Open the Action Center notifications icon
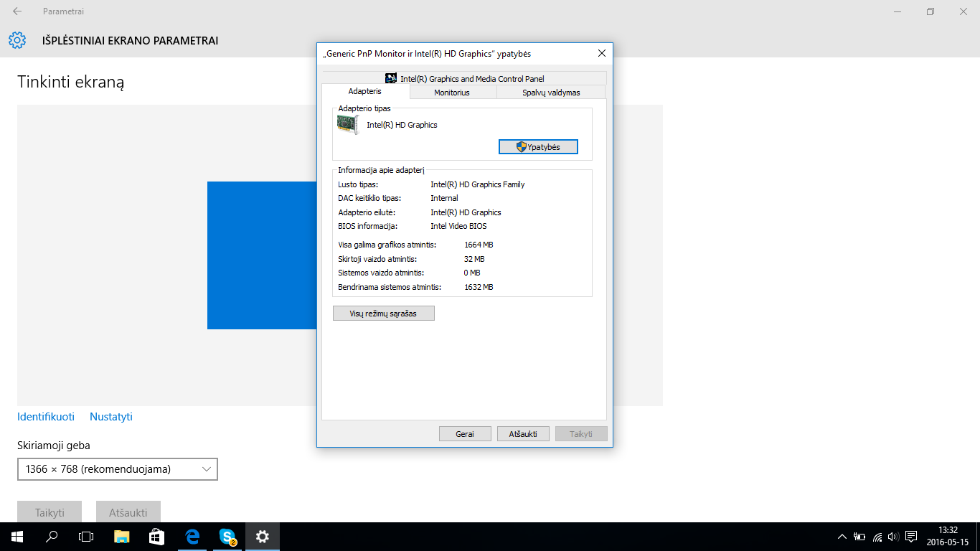The height and width of the screenshot is (551, 980). coord(911,537)
